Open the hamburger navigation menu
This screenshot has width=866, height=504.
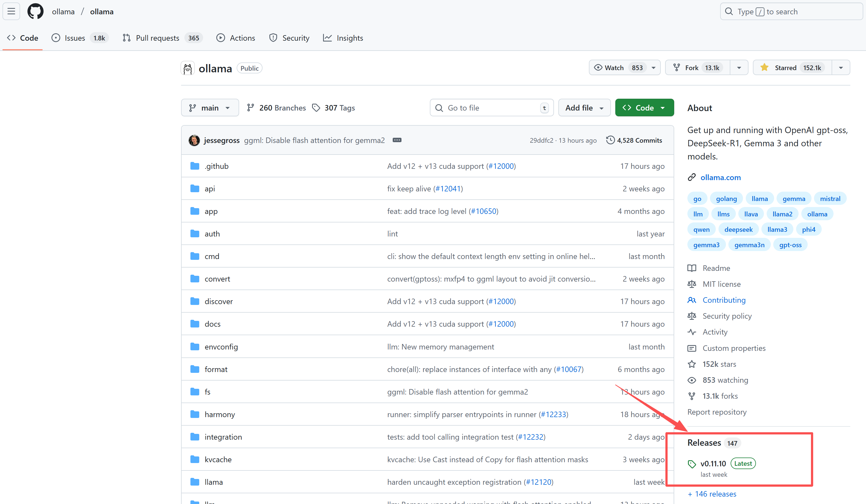tap(11, 11)
